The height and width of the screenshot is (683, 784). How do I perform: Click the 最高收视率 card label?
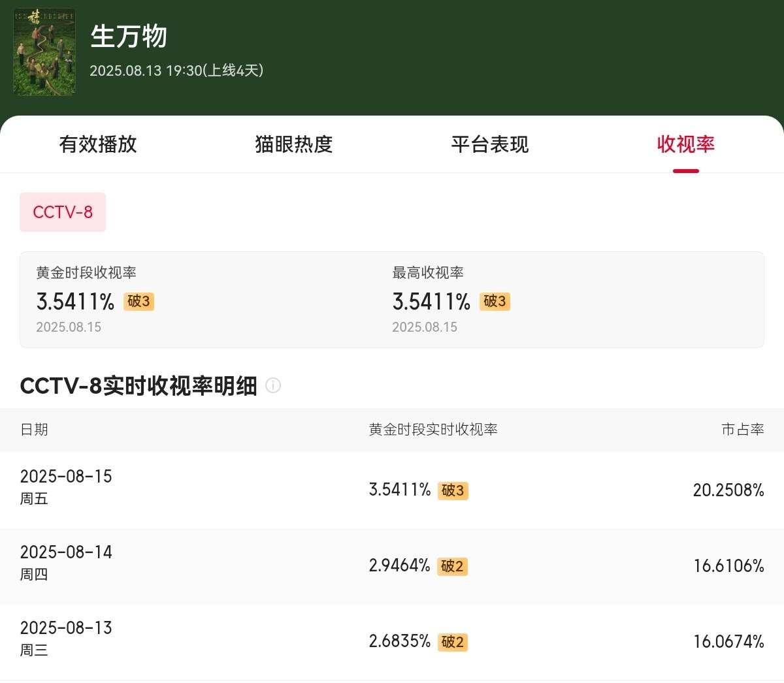click(428, 273)
